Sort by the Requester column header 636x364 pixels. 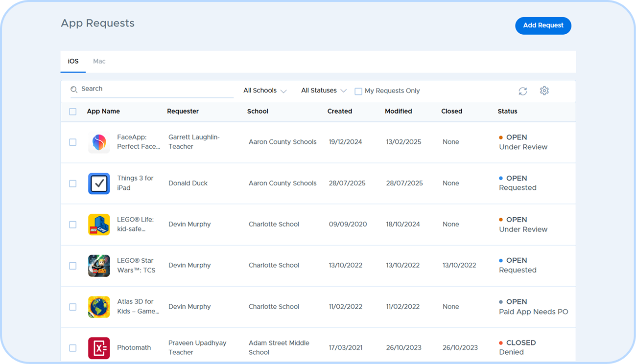pos(183,111)
